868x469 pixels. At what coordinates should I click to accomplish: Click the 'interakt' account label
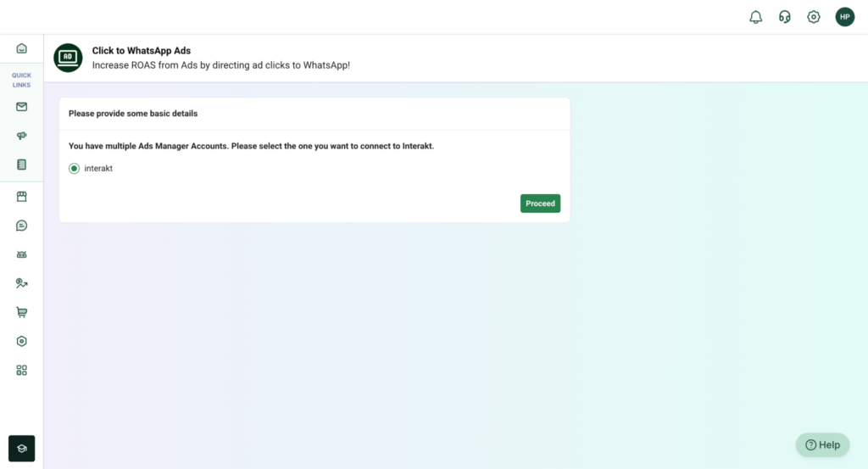98,168
